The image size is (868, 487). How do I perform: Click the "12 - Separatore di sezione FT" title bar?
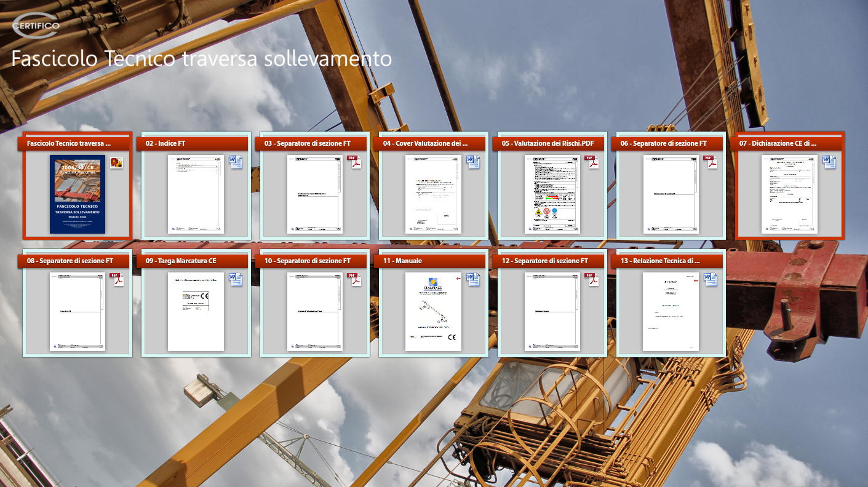click(x=552, y=261)
